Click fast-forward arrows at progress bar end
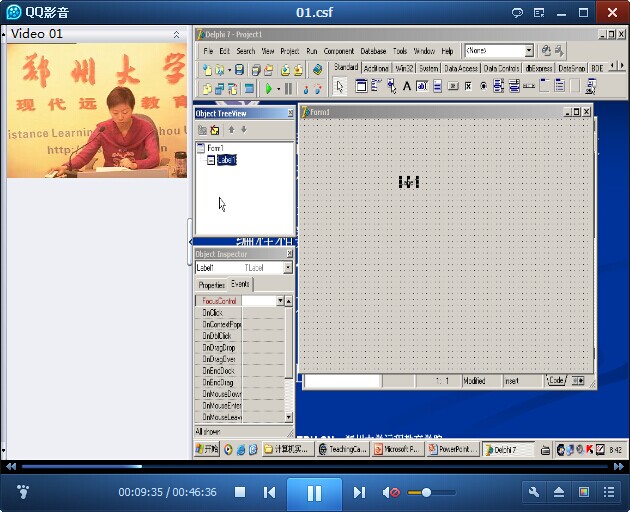Viewport: 630px width, 512px height. (x=619, y=467)
